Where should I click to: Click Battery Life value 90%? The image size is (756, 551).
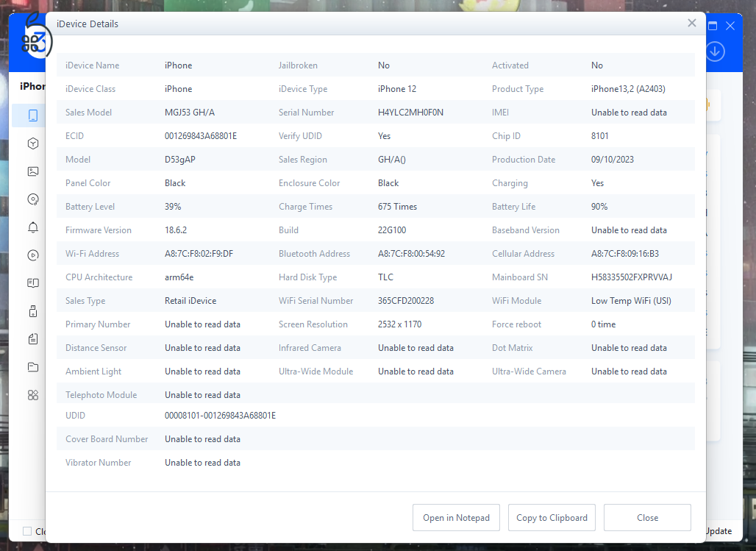tap(599, 207)
